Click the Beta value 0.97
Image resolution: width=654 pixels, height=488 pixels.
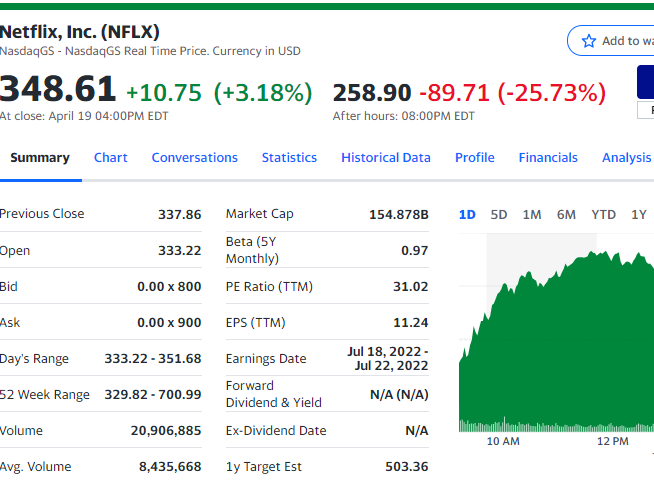click(415, 251)
